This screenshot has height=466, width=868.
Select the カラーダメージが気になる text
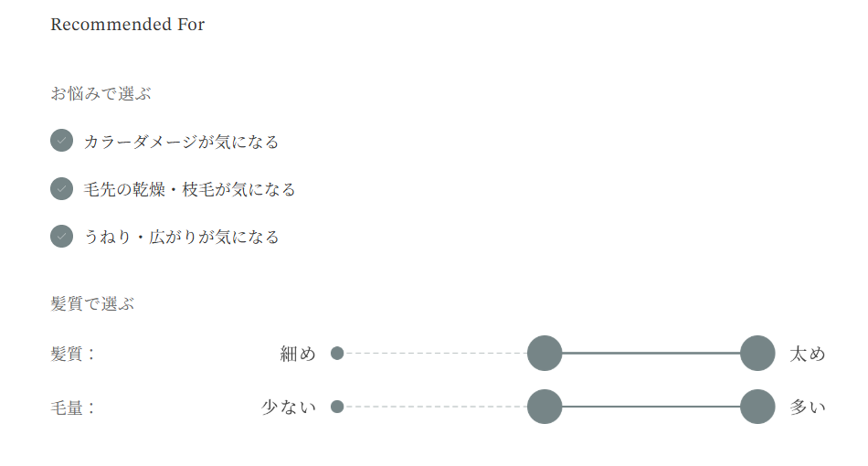pos(181,142)
